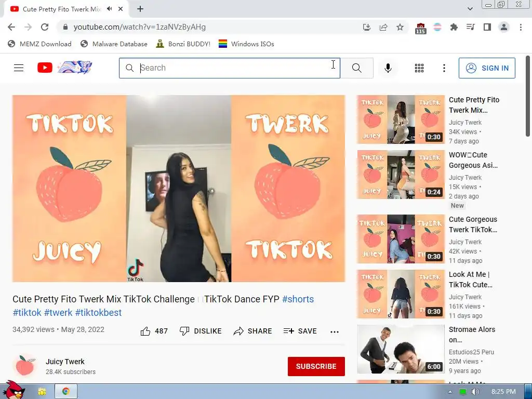Open the Juicy Twerk channel avatar

(x=25, y=366)
